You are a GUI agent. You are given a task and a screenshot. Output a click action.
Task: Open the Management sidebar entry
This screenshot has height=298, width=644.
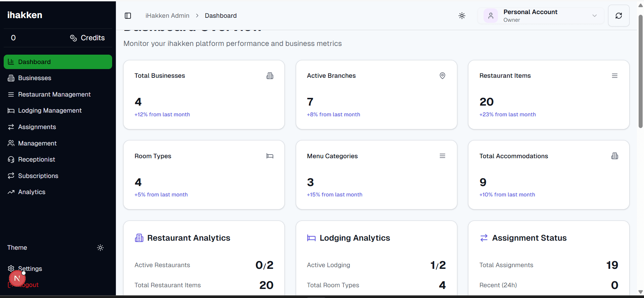pyautogui.click(x=58, y=143)
